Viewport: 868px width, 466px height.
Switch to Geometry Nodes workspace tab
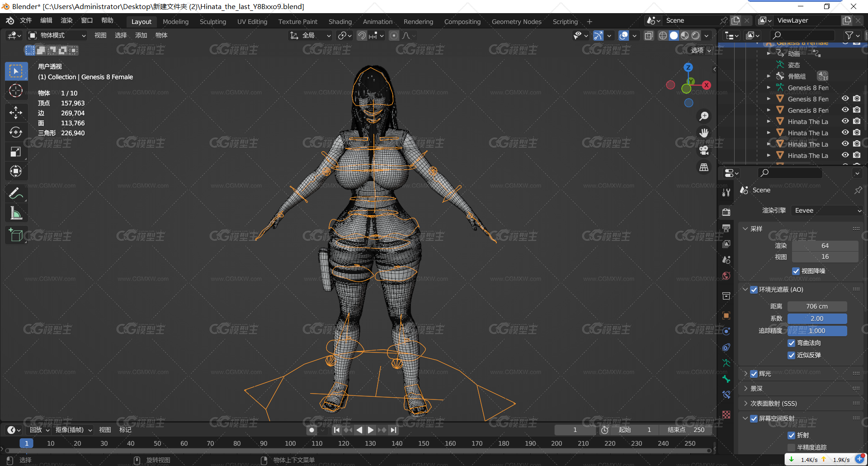point(516,21)
